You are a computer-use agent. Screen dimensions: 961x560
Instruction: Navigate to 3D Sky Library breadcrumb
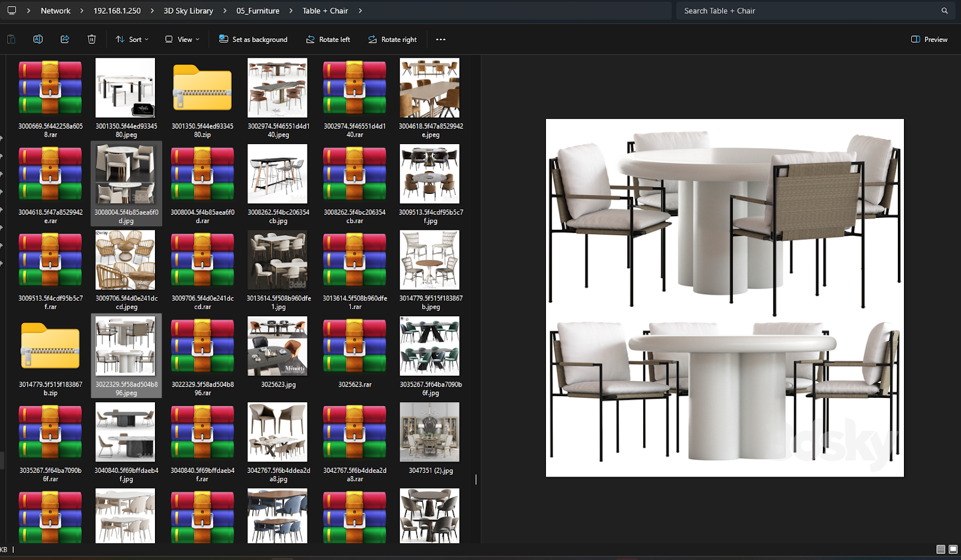point(188,11)
